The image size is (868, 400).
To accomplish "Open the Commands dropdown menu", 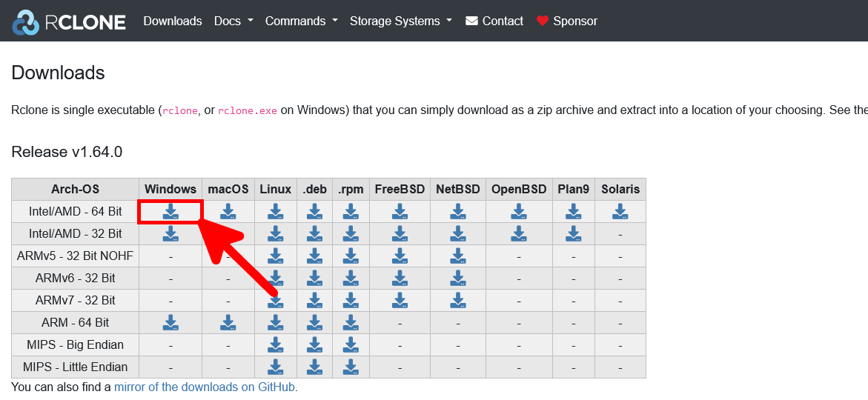I will pos(301,21).
